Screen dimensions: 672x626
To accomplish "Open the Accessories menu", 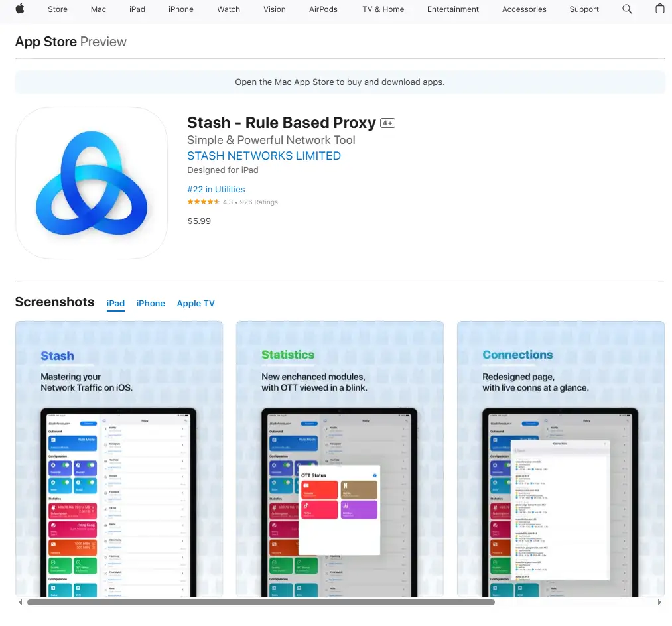I will pos(524,9).
